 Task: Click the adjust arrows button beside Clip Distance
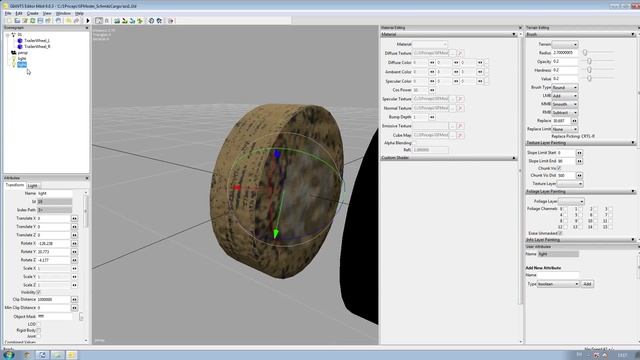tap(74, 300)
